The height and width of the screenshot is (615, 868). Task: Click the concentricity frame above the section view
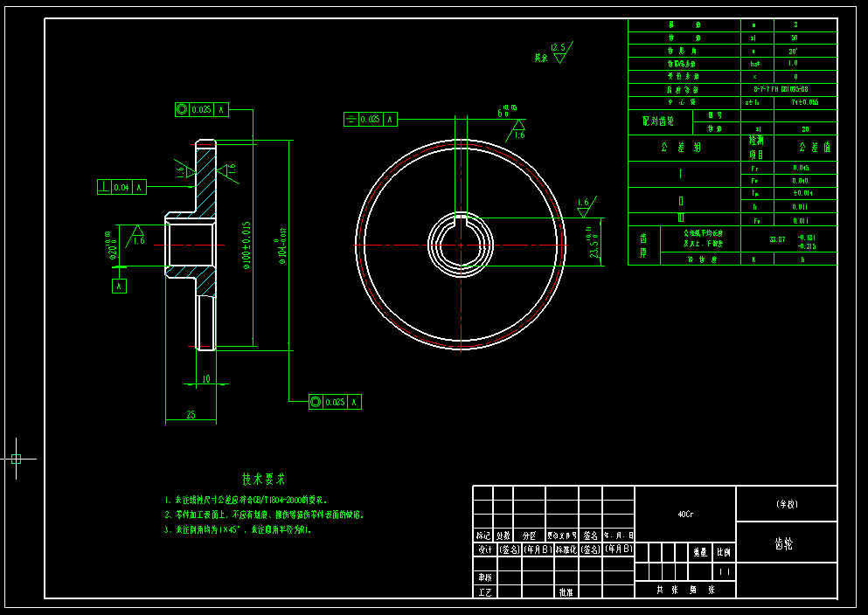point(202,109)
